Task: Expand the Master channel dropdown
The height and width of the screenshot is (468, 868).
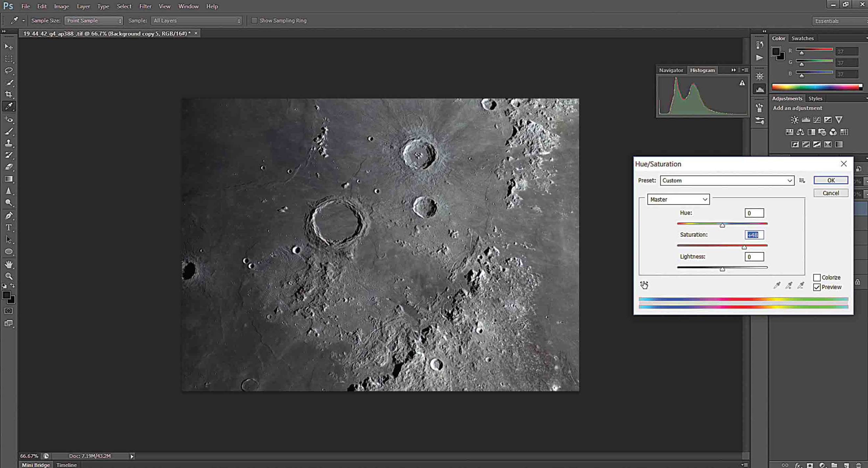Action: (x=678, y=199)
